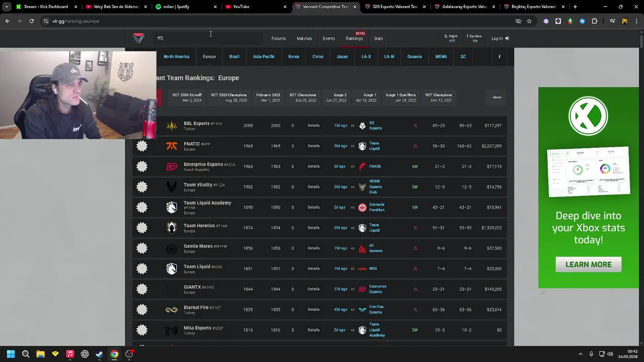The height and width of the screenshot is (362, 644).
Task: Select the North America region tab
Action: pyautogui.click(x=176, y=56)
